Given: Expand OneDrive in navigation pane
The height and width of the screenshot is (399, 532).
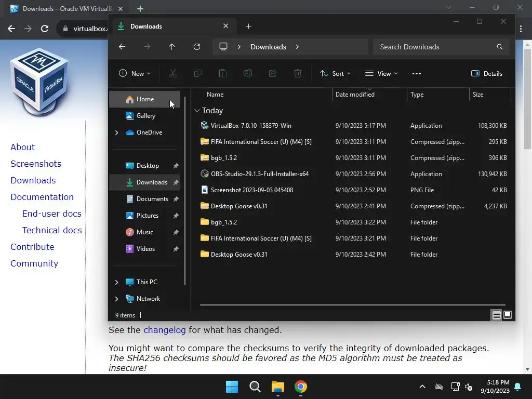Looking at the screenshot, I should pos(116,132).
